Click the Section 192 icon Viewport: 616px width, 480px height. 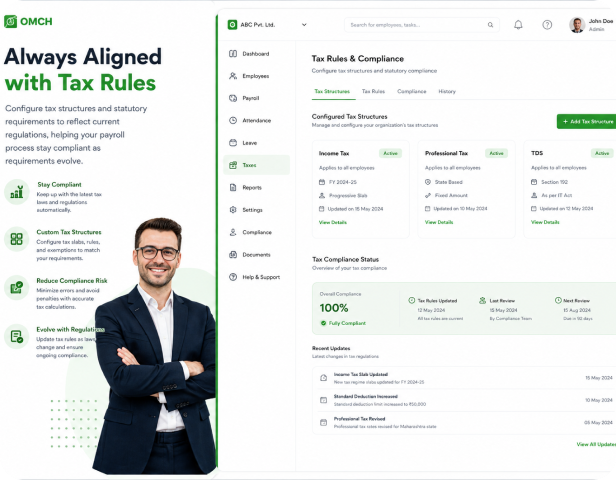(534, 182)
